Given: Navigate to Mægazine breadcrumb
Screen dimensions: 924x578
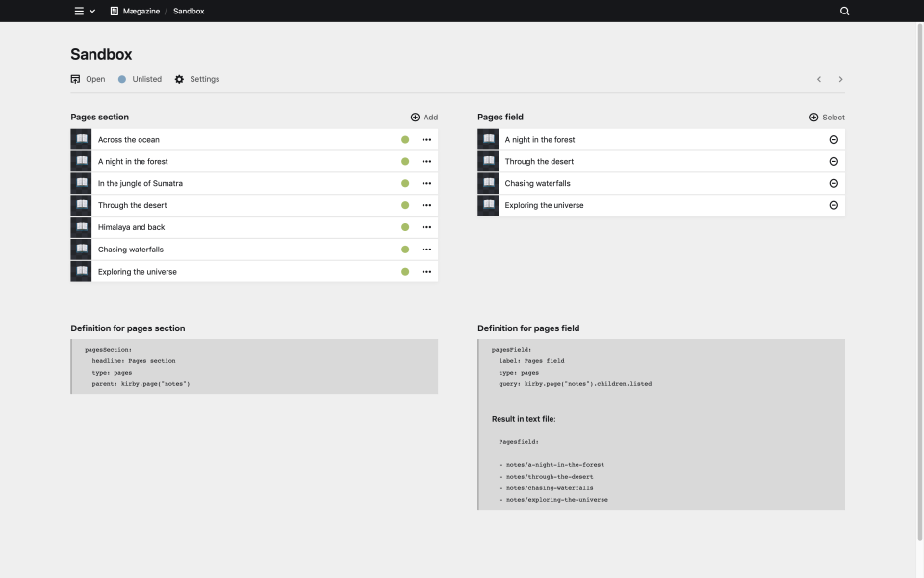Looking at the screenshot, I should 134,11.
